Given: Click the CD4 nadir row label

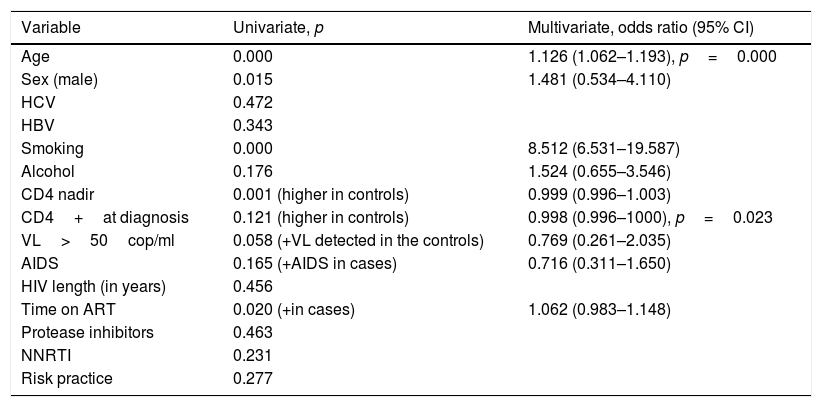Looking at the screenshot, I should click(x=56, y=194).
